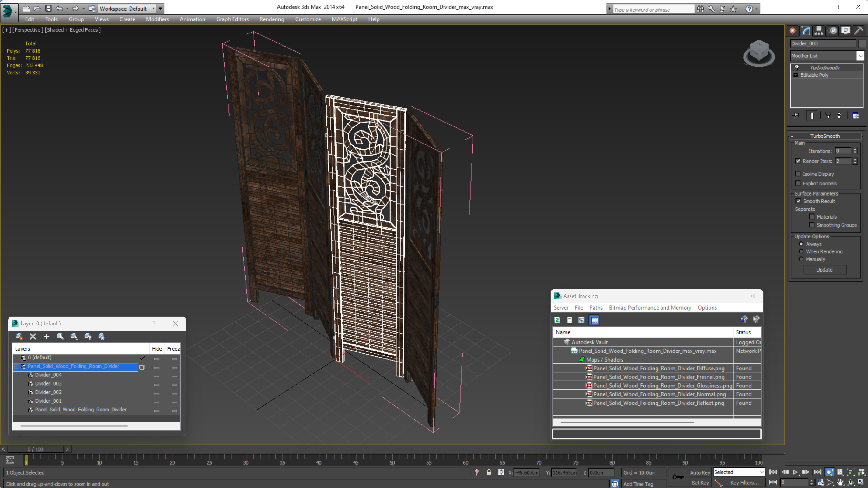Image resolution: width=868 pixels, height=488 pixels.
Task: Click the Pin Stack icon
Action: point(796,116)
